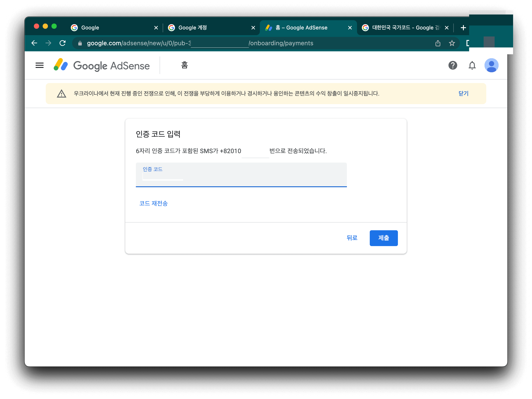
Task: Switch to 대한민국 국가코드 search tab
Action: 402,28
